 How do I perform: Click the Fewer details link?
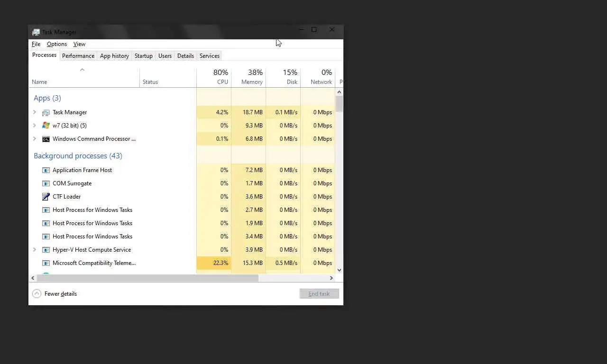click(61, 294)
